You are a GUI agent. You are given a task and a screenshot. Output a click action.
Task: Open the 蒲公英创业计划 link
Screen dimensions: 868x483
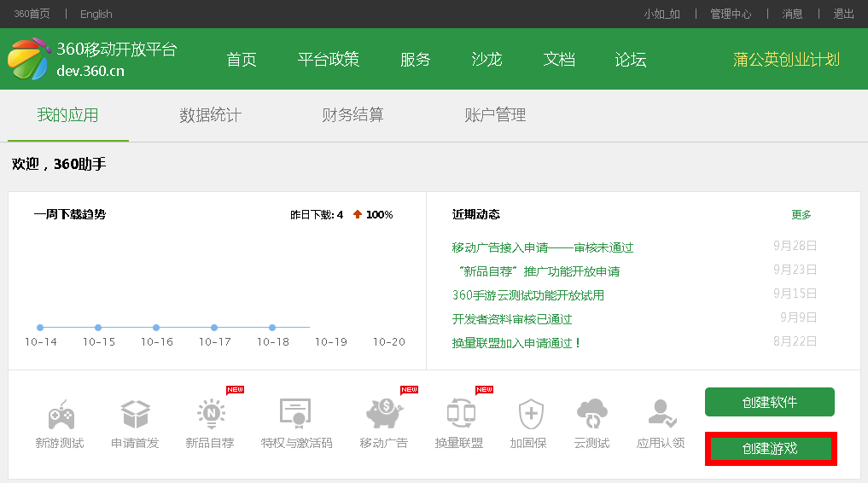click(786, 59)
